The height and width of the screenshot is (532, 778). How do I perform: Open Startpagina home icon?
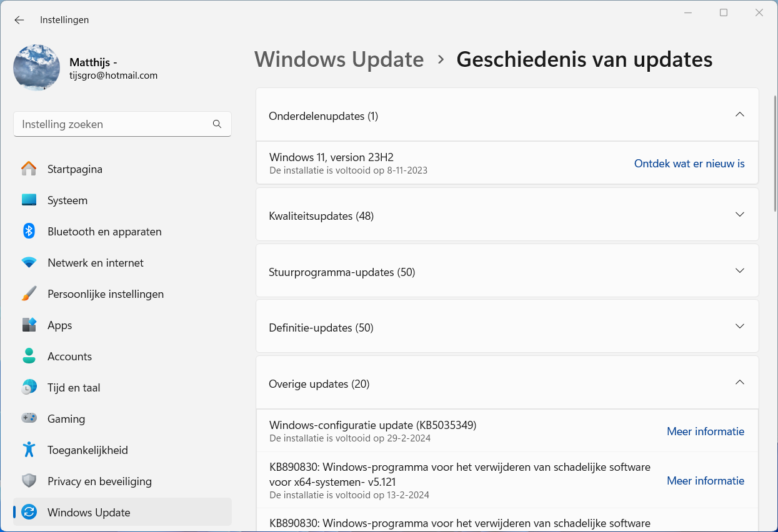(x=29, y=169)
